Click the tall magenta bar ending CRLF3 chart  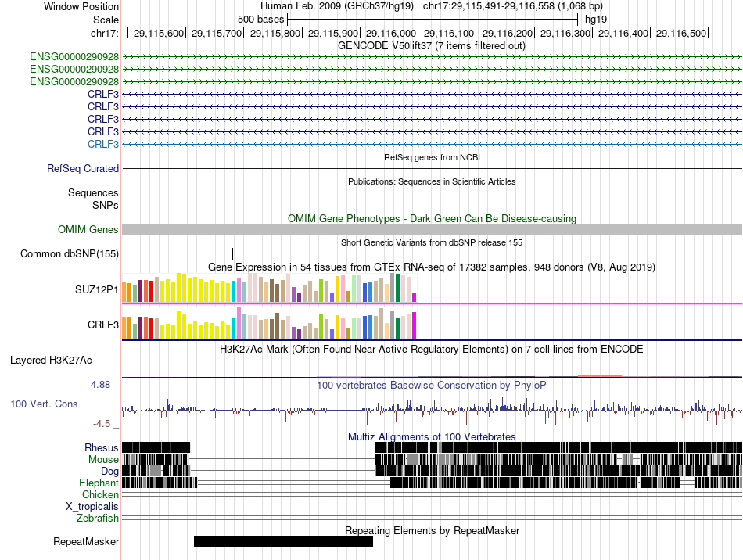[415, 325]
